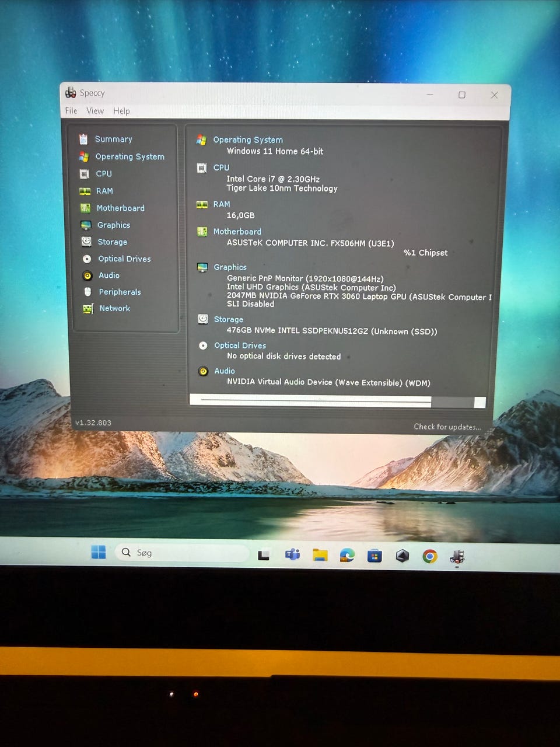Click the Motherboard icon in the summary pane
This screenshot has width=560, height=747.
click(x=202, y=232)
